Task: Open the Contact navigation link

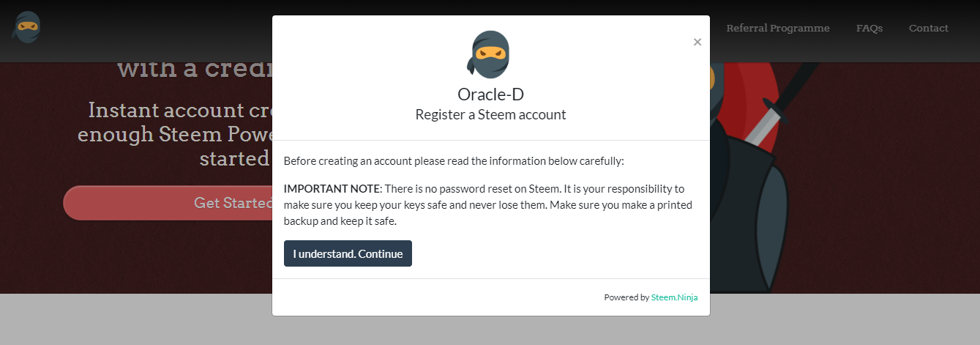Action: click(928, 28)
